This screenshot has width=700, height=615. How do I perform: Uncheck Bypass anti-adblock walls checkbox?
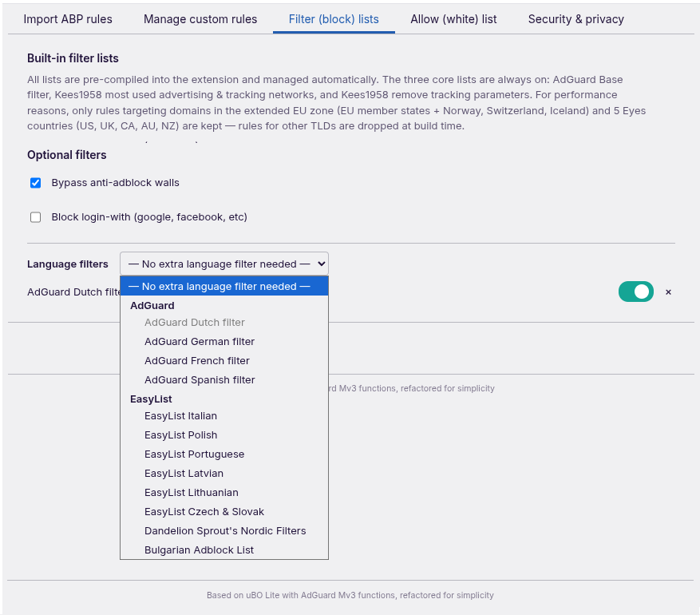click(x=36, y=183)
